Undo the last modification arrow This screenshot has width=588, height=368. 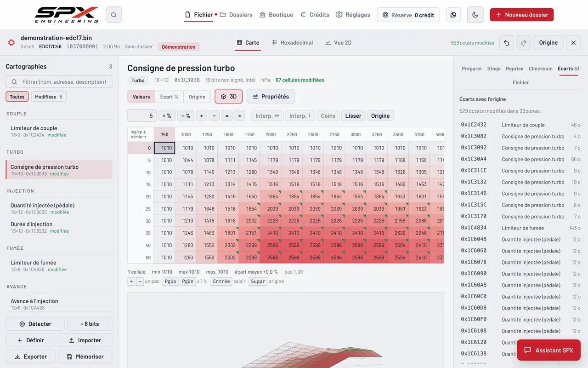507,43
